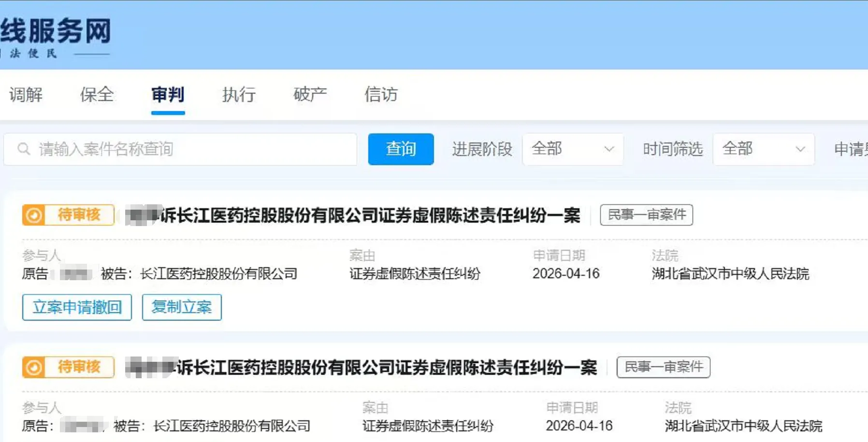Select the 审判 tab
Viewport: 868px width, 442px height.
(x=168, y=94)
